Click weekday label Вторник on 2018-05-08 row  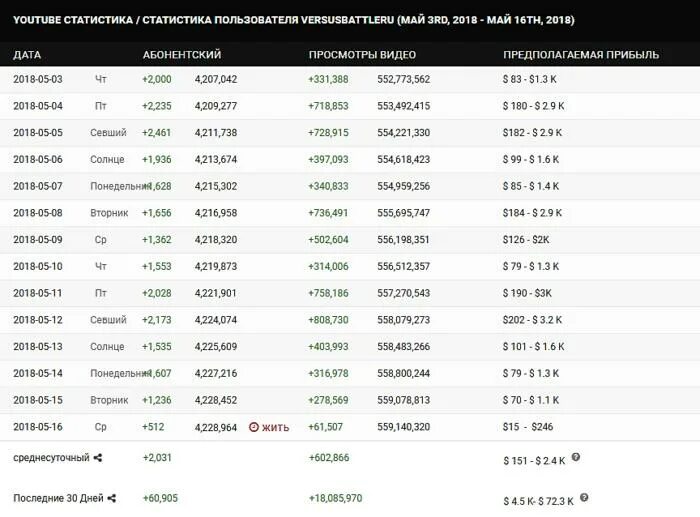[109, 213]
